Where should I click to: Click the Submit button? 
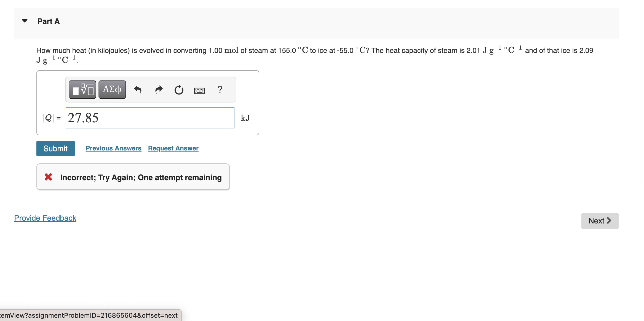pos(55,148)
